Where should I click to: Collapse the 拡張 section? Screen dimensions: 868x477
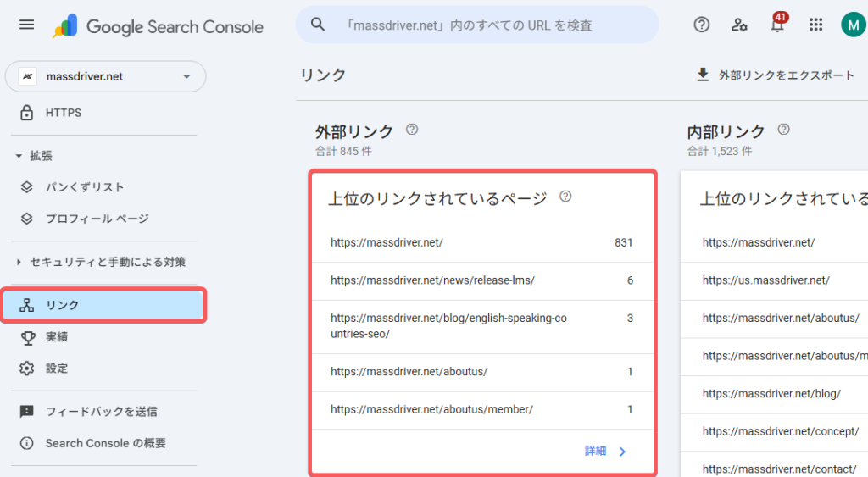coord(19,156)
